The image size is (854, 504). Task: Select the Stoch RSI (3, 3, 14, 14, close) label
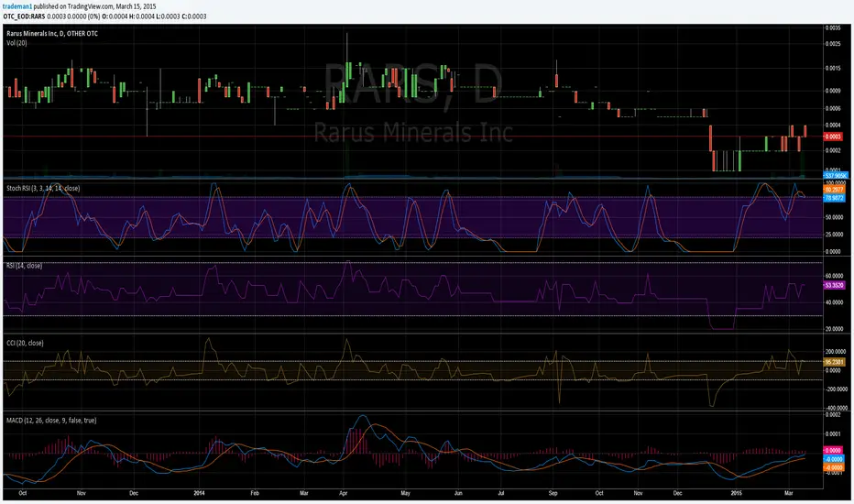point(43,188)
